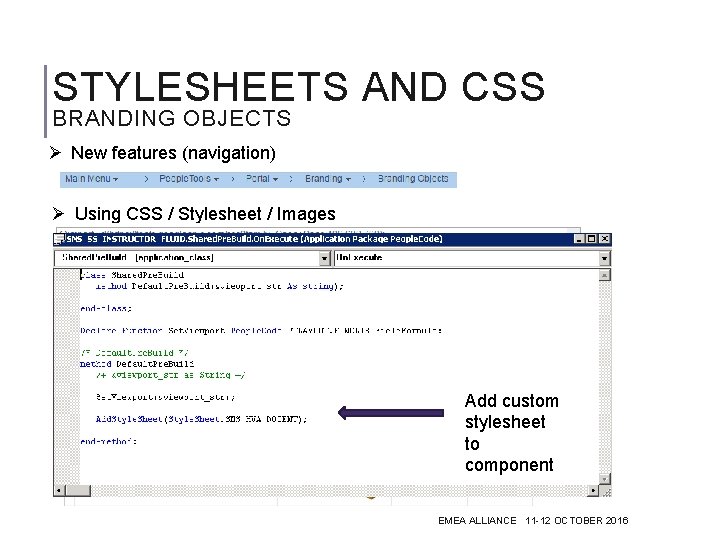Minimize the PeopleCode editor window
Viewport: 720px width, 540px height.
(x=579, y=239)
